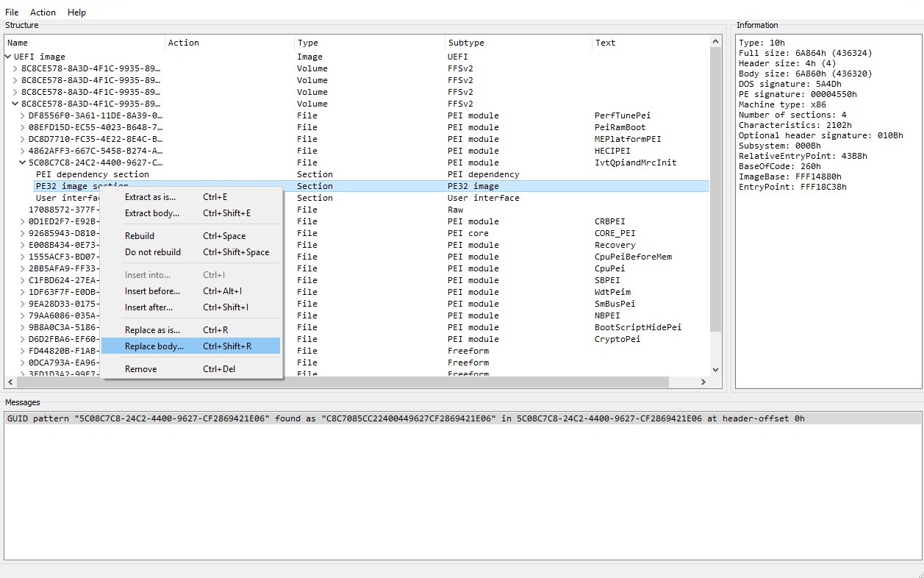Viewport: 924px width, 578px height.
Task: Choose Replace as is... in context menu
Action: [x=191, y=330]
